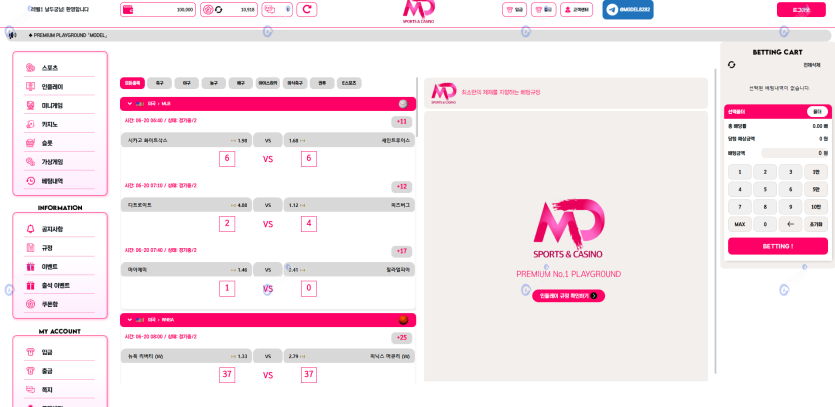
Task: Click the header 고객센터 support button
Action: (576, 10)
